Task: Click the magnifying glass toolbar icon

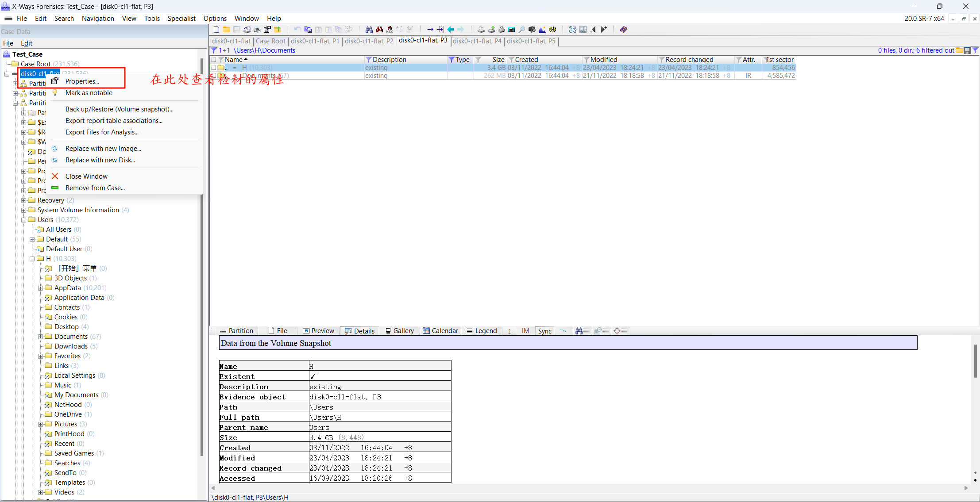Action: click(522, 30)
